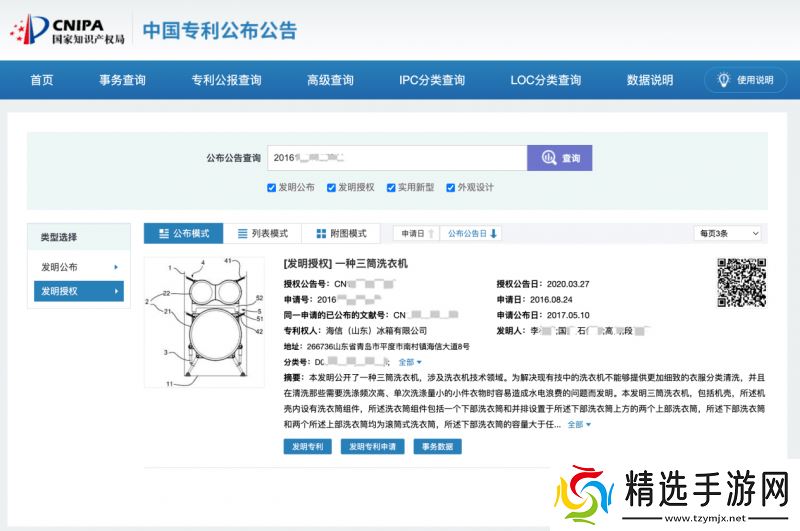Open 高级查询 in the navigation bar
This screenshot has height=531, width=800.
pos(330,80)
